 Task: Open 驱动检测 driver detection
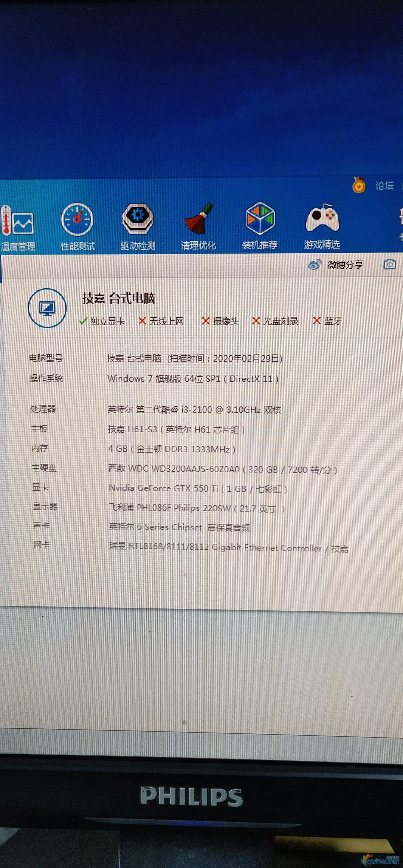coord(138,227)
